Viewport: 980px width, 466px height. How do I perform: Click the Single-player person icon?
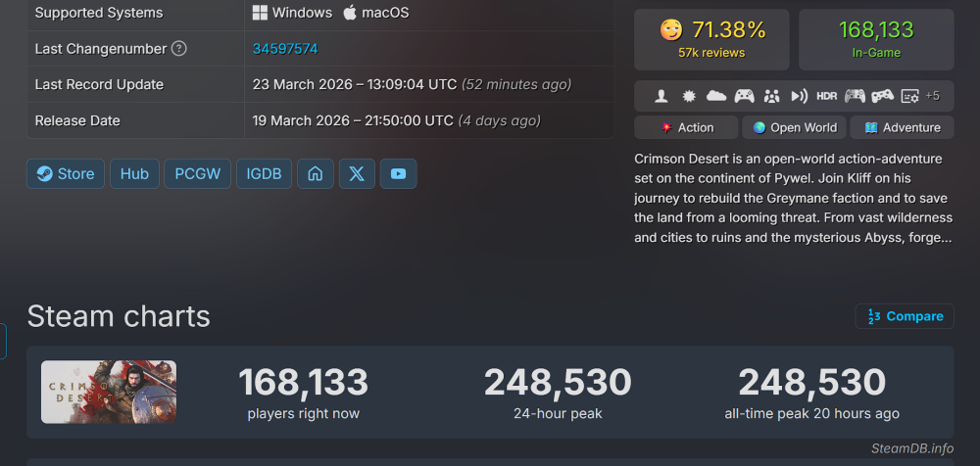661,96
